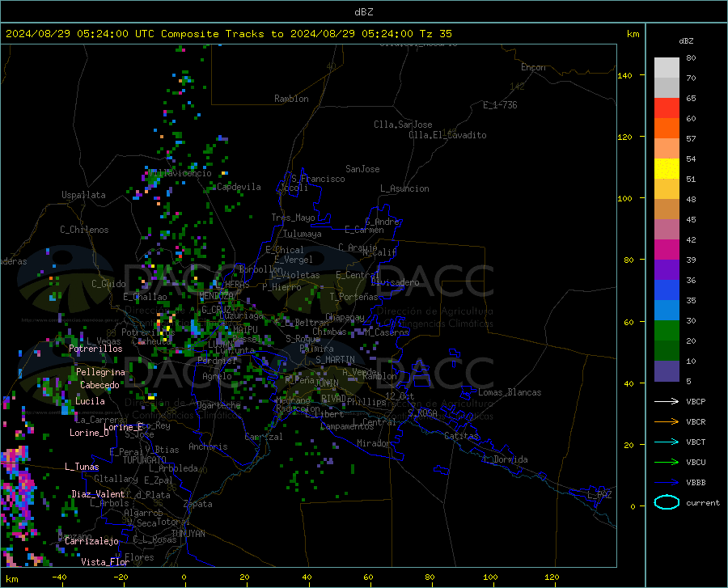Click the L_Asuncion map label
728x588 pixels.
[x=404, y=188]
